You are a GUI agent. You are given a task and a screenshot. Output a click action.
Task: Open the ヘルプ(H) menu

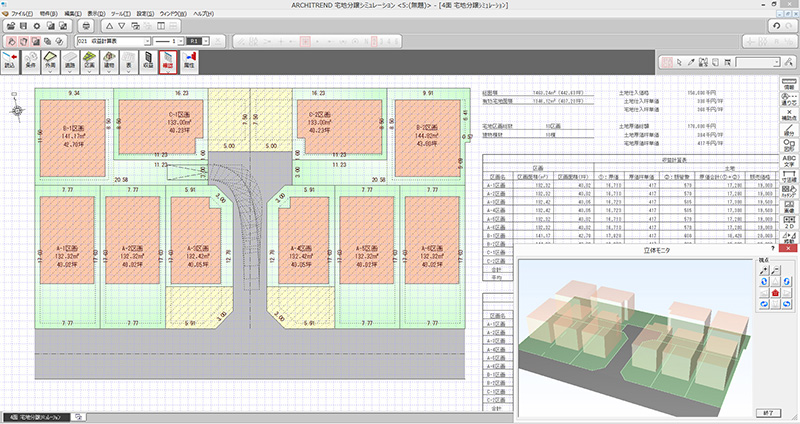[x=203, y=14]
